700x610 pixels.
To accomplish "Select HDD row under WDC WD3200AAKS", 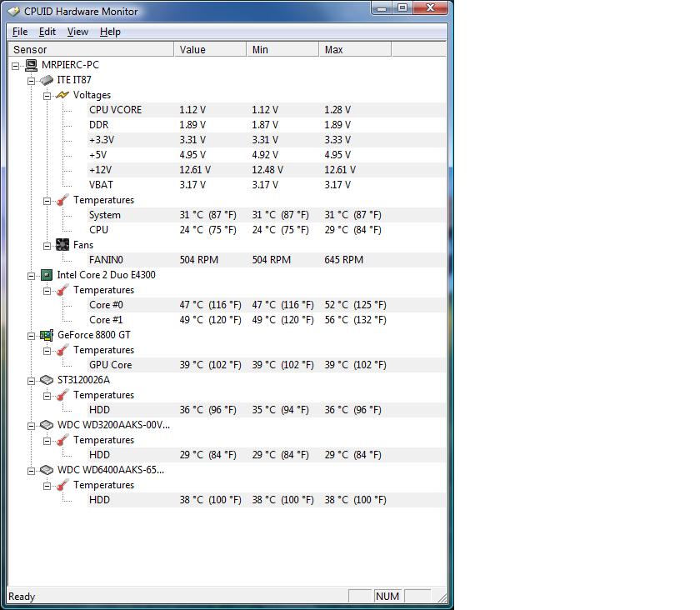I will [x=267, y=455].
